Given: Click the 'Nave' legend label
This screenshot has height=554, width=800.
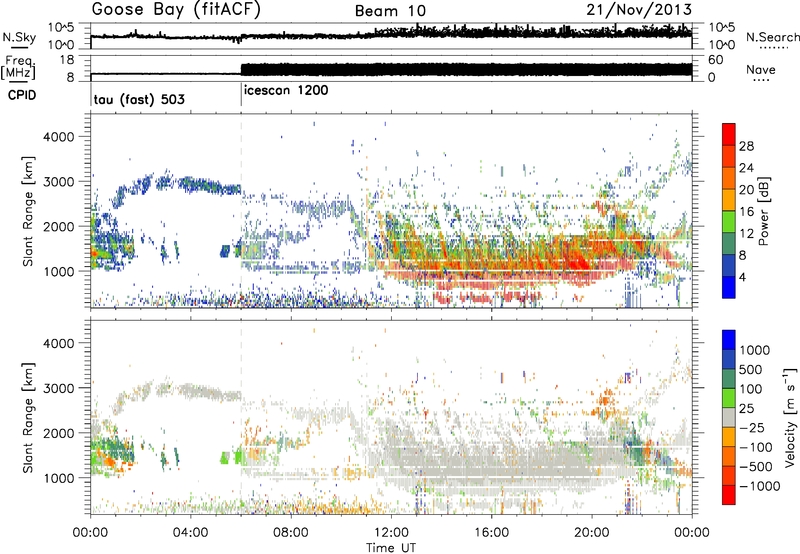Looking at the screenshot, I should (x=760, y=69).
